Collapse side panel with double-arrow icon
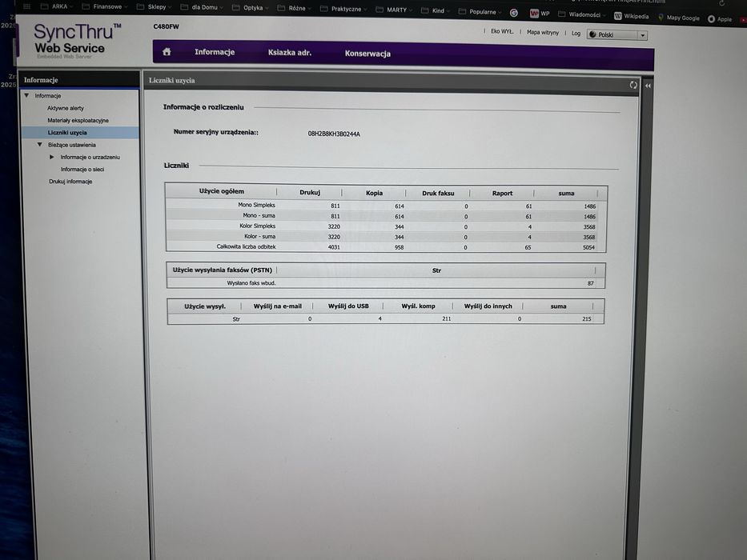 (x=648, y=86)
